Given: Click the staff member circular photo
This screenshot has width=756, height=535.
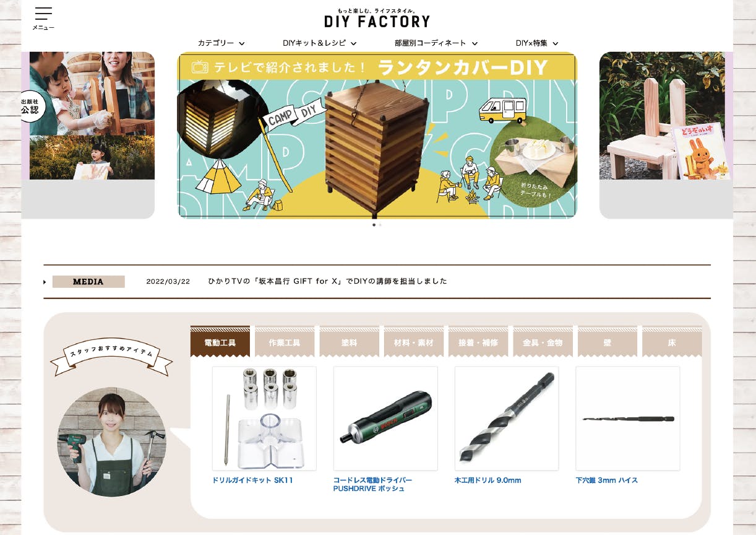Looking at the screenshot, I should point(112,442).
